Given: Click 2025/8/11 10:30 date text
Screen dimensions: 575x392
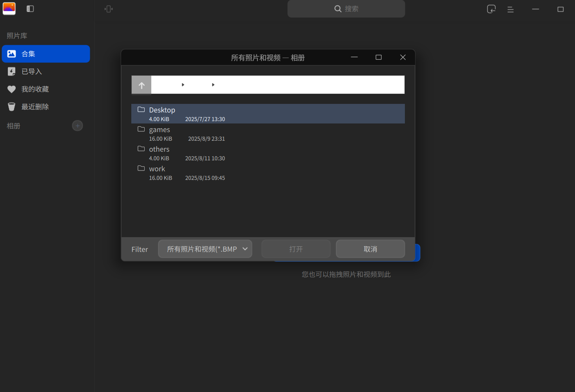Looking at the screenshot, I should 205,158.
